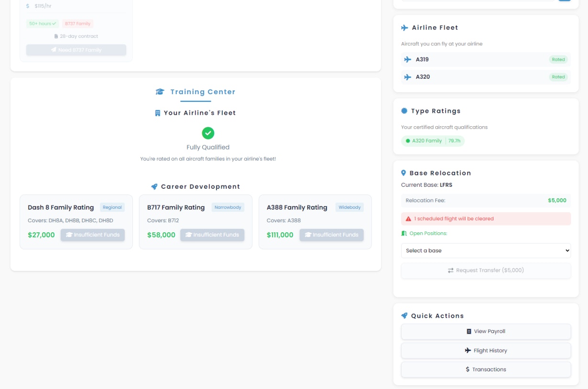The height and width of the screenshot is (389, 588).
Task: Click the plane icon next to A319
Action: 408,60
